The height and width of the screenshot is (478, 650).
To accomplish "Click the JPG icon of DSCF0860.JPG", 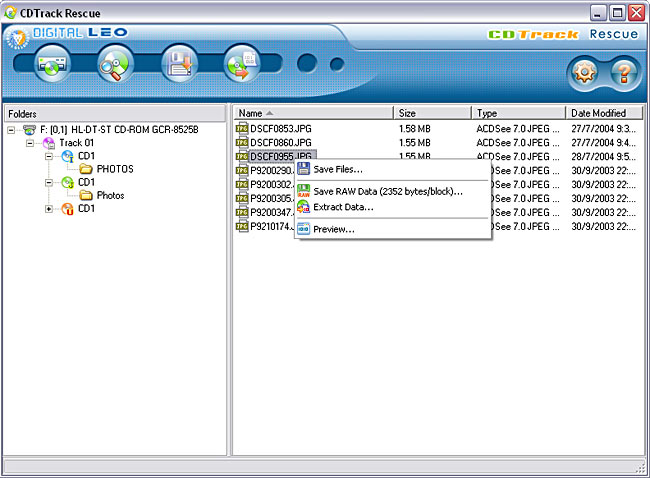I will pyautogui.click(x=242, y=143).
